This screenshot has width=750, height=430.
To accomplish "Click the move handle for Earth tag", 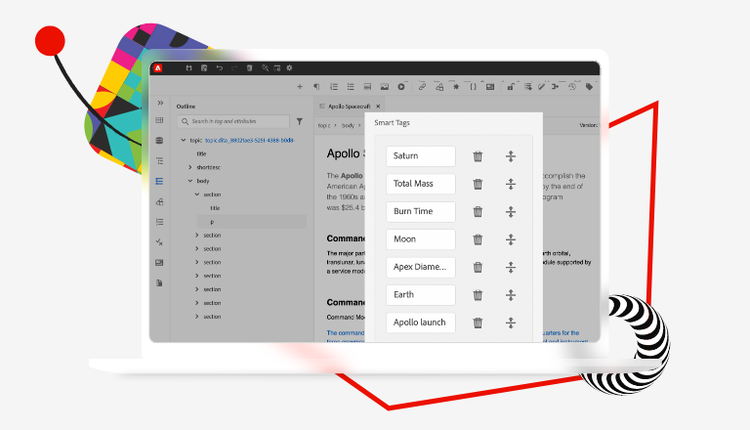I will click(x=510, y=295).
